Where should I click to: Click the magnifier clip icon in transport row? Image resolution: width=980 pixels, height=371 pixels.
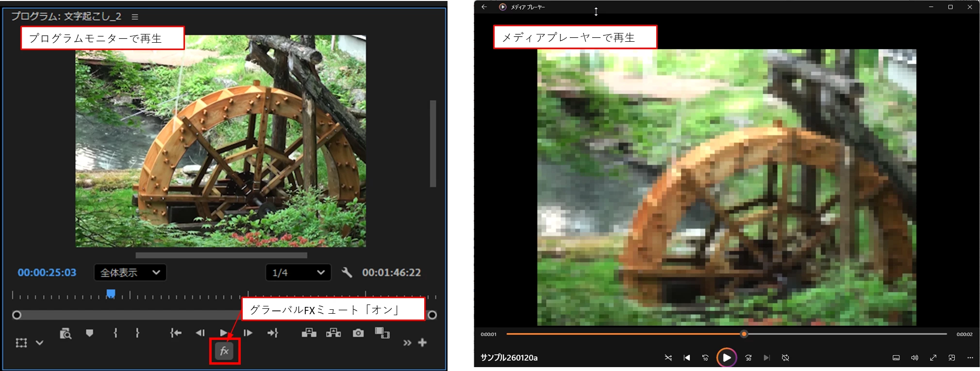66,334
